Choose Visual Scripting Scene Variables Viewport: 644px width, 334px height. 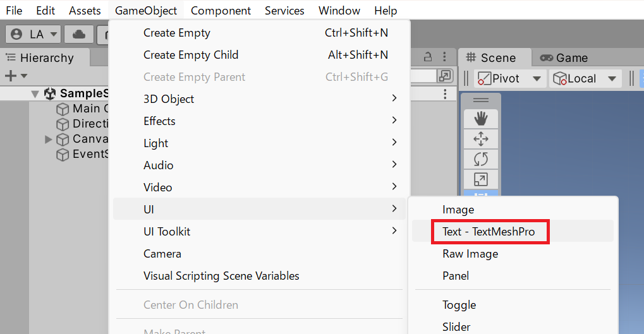point(259,276)
